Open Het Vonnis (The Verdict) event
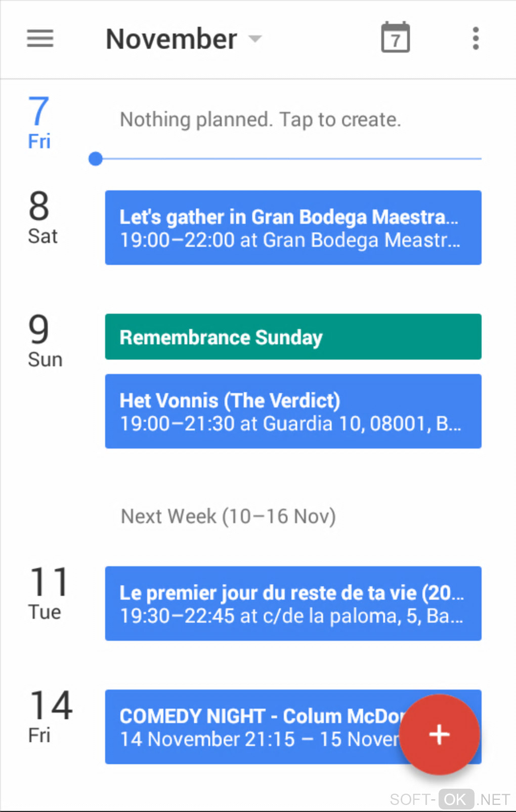 (293, 411)
